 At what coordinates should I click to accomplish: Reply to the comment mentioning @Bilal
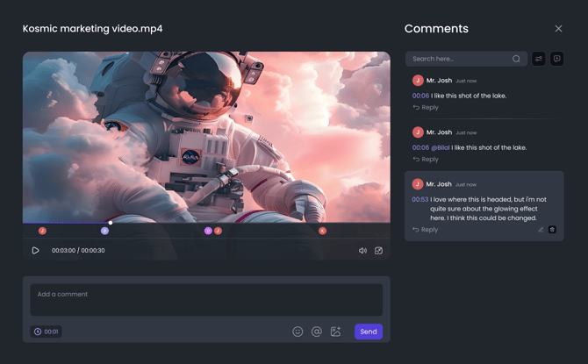426,160
